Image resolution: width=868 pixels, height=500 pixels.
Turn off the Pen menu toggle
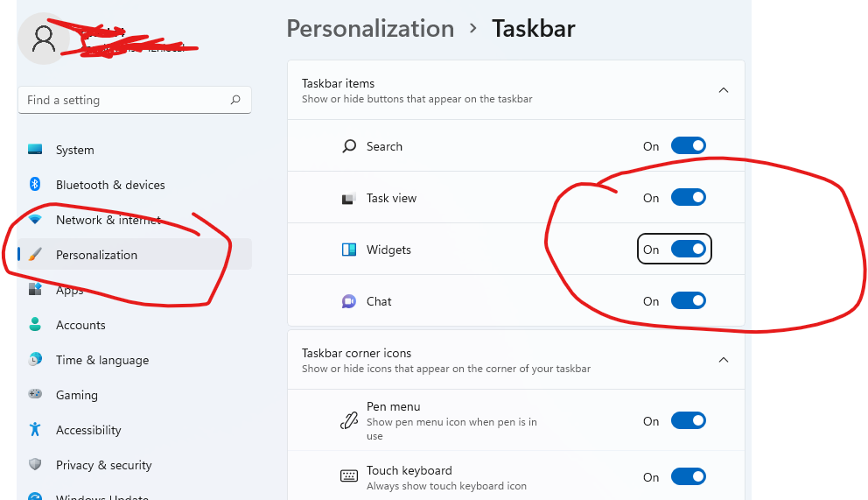tap(688, 421)
